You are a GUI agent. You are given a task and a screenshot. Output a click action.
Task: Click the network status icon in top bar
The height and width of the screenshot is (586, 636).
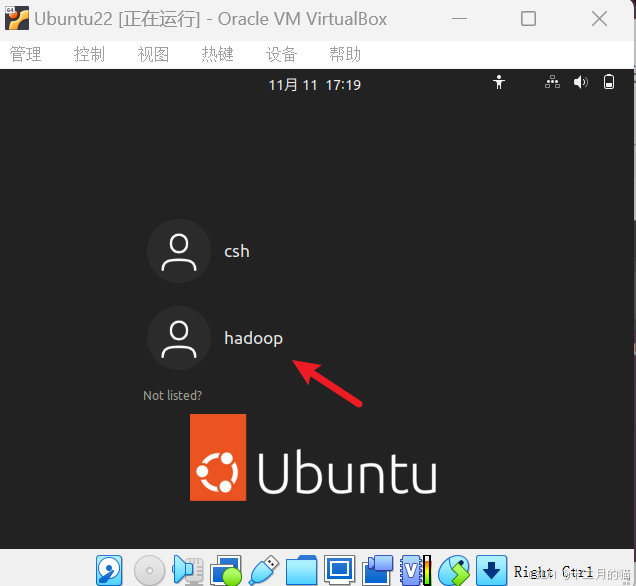click(x=552, y=82)
